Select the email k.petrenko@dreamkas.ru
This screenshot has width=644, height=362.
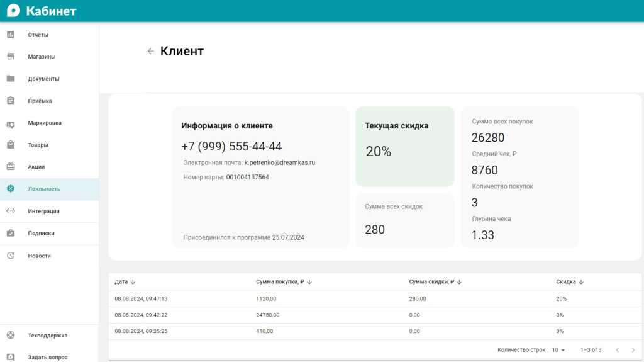pos(280,162)
